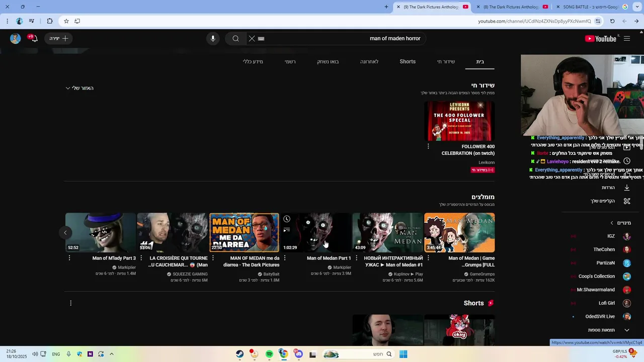Open the browser extensions puzzle icon
Viewport: 644px width, 362px height.
(x=50, y=21)
